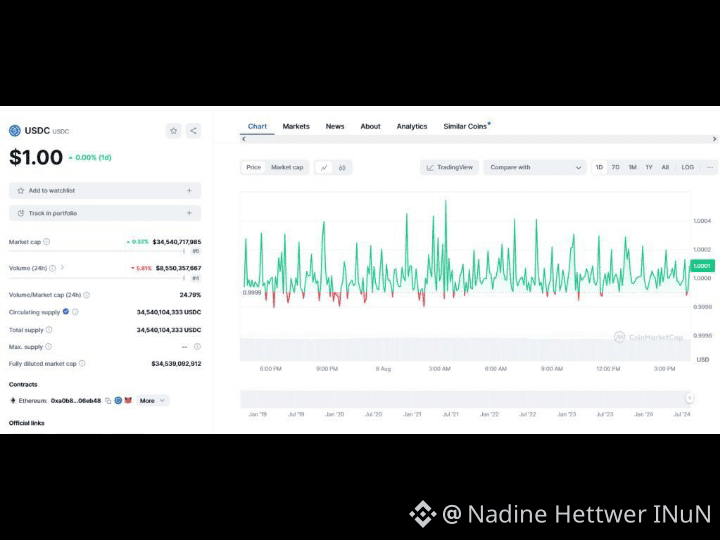Click the Circulating supply verified badge
This screenshot has width=720, height=540.
click(x=66, y=312)
